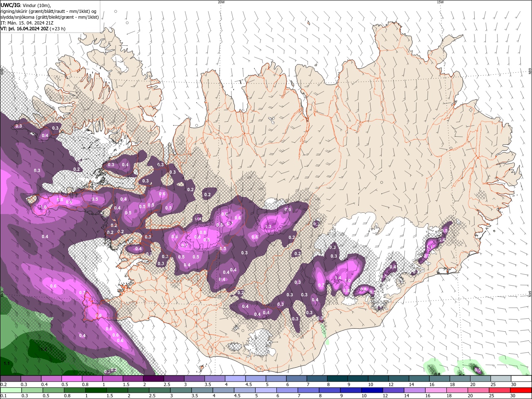Click the 'IT: Mán. 15. 04. 2024 21Z' line

pyautogui.click(x=27, y=23)
